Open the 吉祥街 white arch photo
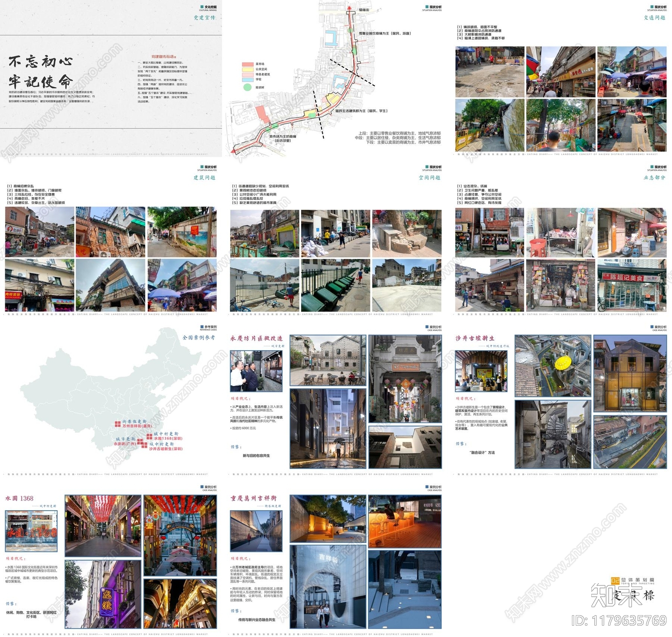Screen dimensions: 672x637 click(x=328, y=587)
